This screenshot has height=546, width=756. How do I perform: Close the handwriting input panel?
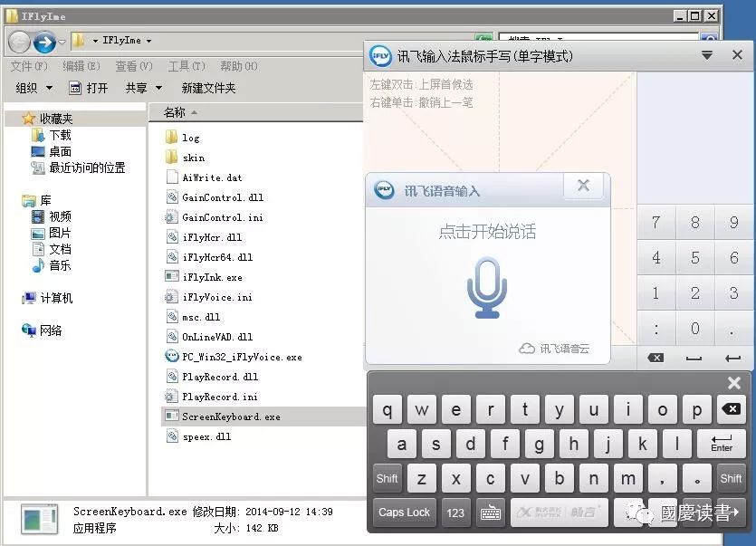737,55
